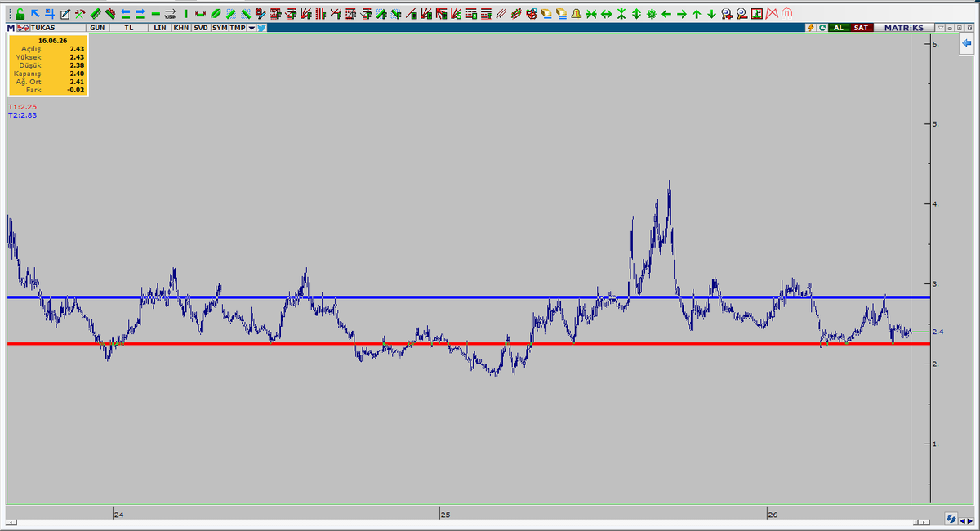This screenshot has width=980, height=531.
Task: Click the horizontal expand arrows icon
Action: click(606, 14)
